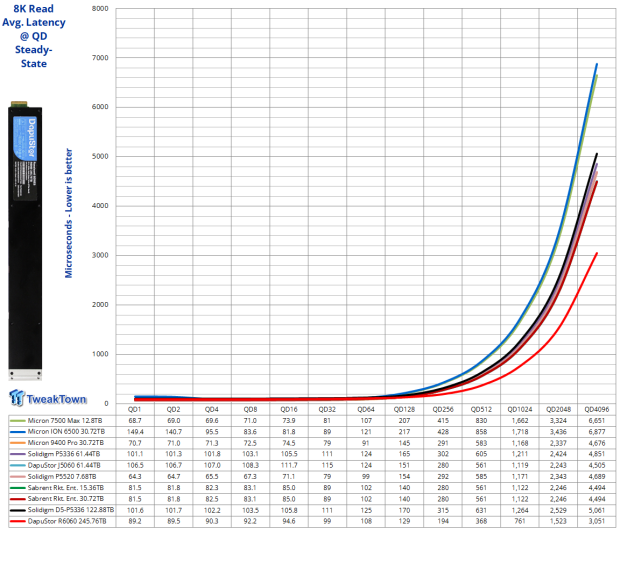Click the TweakTown logo
This screenshot has width=620, height=568.
(47, 398)
